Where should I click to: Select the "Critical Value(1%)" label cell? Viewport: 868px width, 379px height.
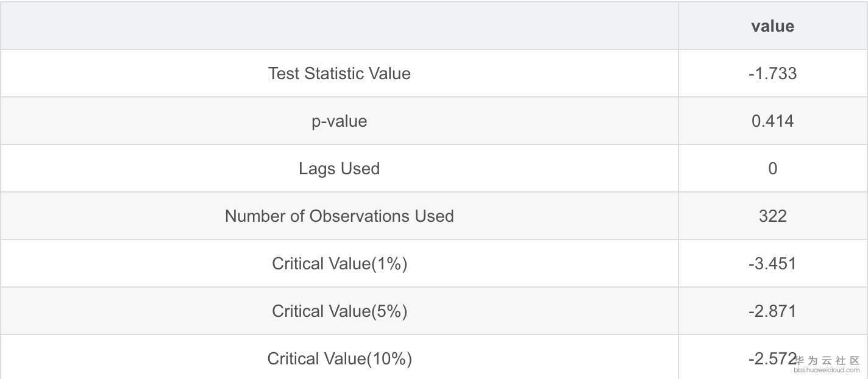click(x=339, y=264)
